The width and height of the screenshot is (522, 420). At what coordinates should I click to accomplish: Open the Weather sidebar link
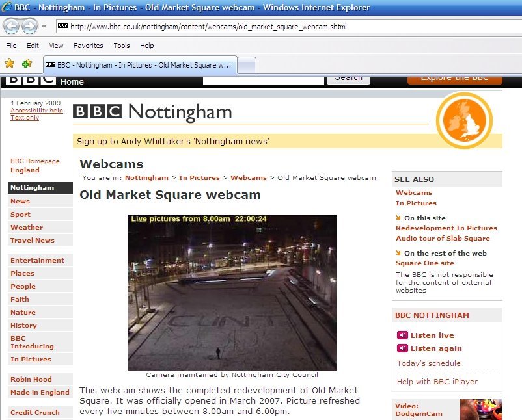click(x=27, y=228)
